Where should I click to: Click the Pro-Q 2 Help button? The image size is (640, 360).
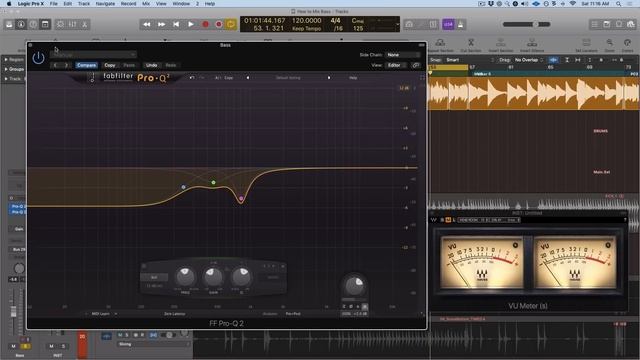[353, 78]
